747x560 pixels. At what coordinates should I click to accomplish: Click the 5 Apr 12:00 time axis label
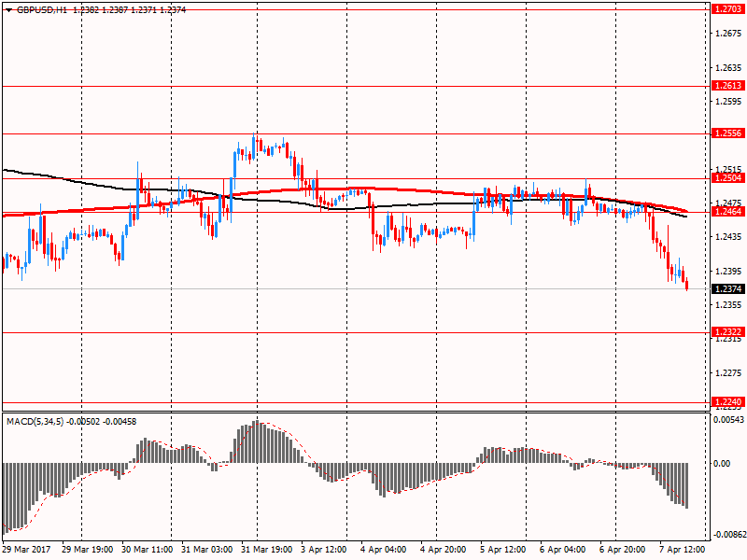(503, 550)
